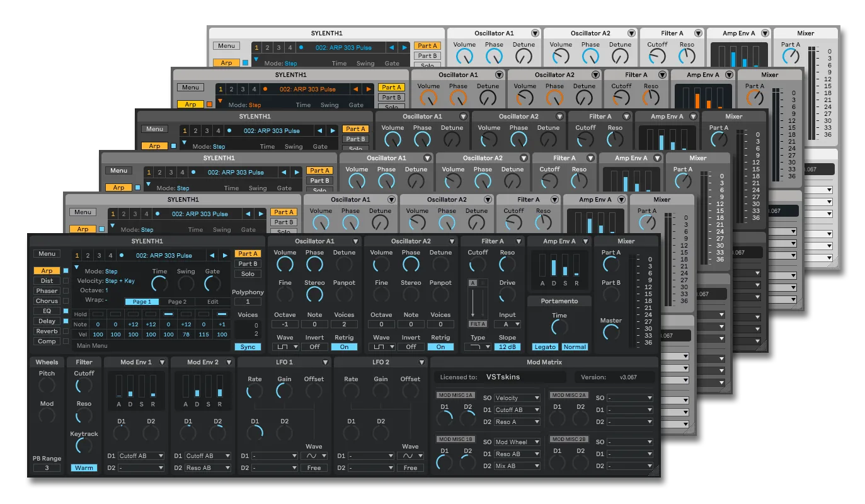Toggle the Warm filter button
865x504 pixels.
[84, 468]
